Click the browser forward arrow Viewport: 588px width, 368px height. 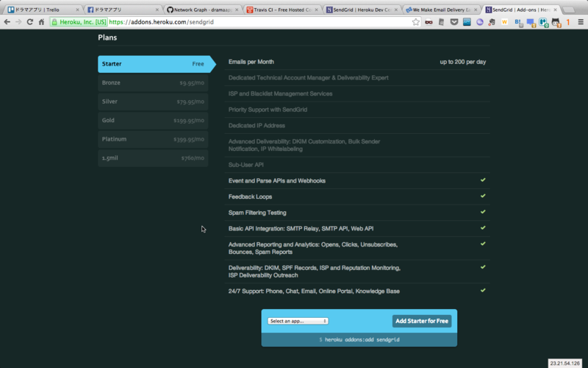click(18, 22)
